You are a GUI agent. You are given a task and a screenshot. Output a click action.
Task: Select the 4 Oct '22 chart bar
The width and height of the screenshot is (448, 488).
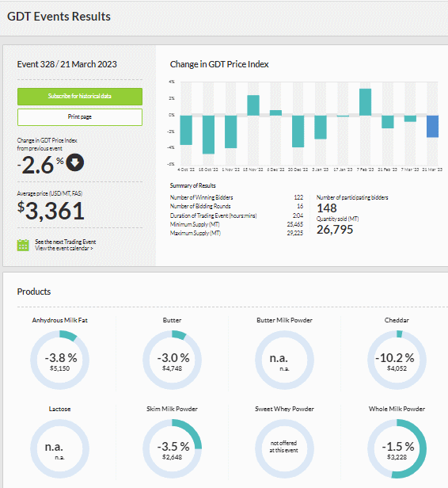pyautogui.click(x=186, y=130)
